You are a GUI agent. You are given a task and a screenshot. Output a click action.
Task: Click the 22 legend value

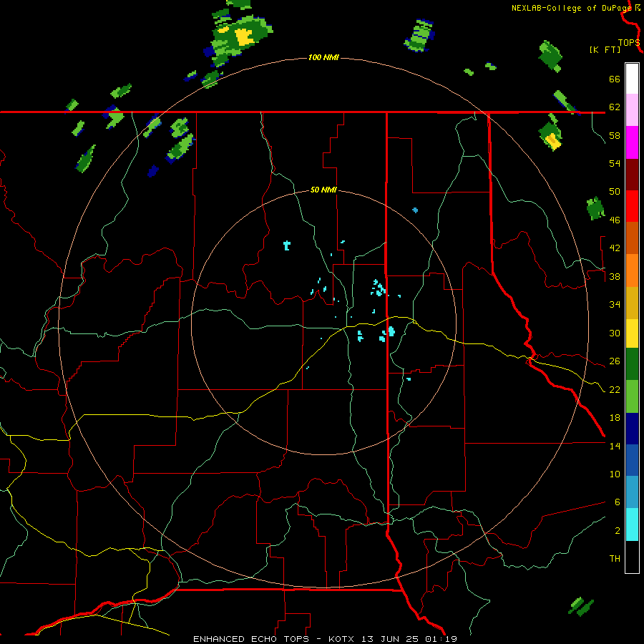tap(615, 389)
